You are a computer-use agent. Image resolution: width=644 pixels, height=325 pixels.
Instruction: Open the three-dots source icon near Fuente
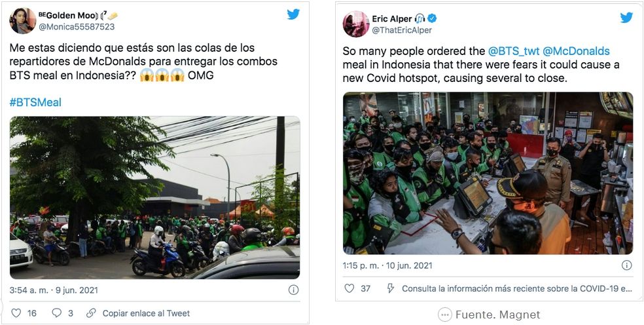coord(445,315)
